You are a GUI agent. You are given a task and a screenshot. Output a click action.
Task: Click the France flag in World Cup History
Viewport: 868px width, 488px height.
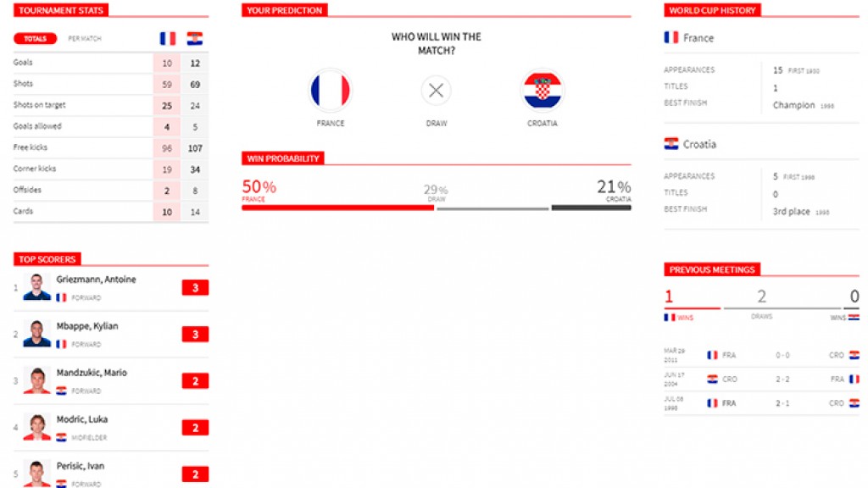click(x=671, y=37)
